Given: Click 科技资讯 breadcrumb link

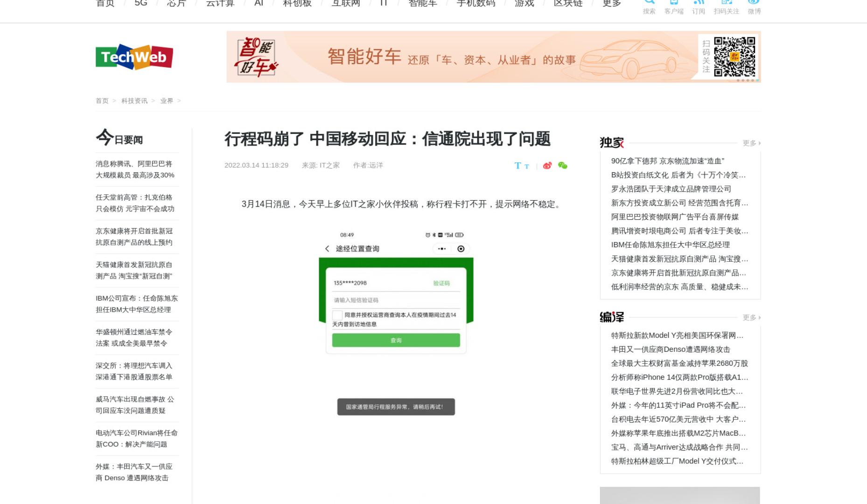Looking at the screenshot, I should coord(134,101).
